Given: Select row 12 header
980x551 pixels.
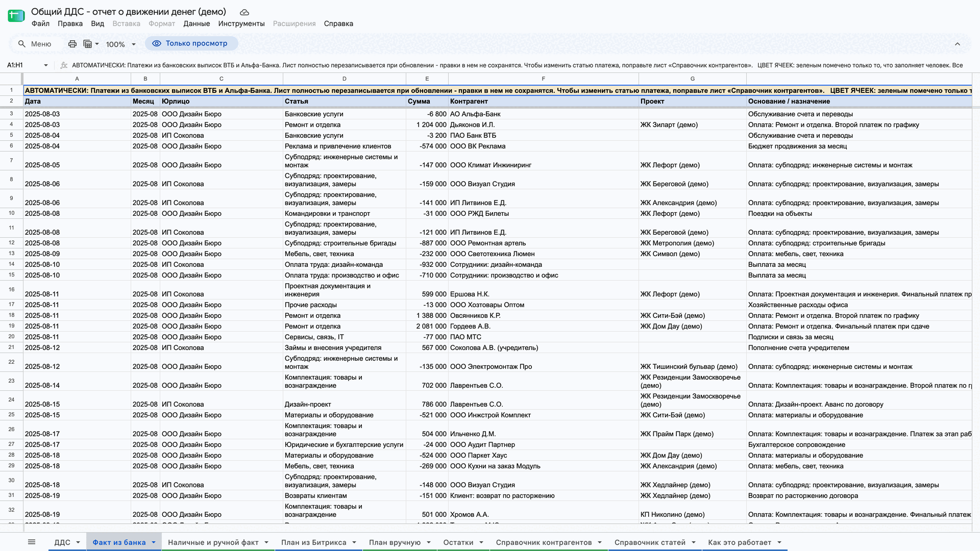Looking at the screenshot, I should pos(11,243).
